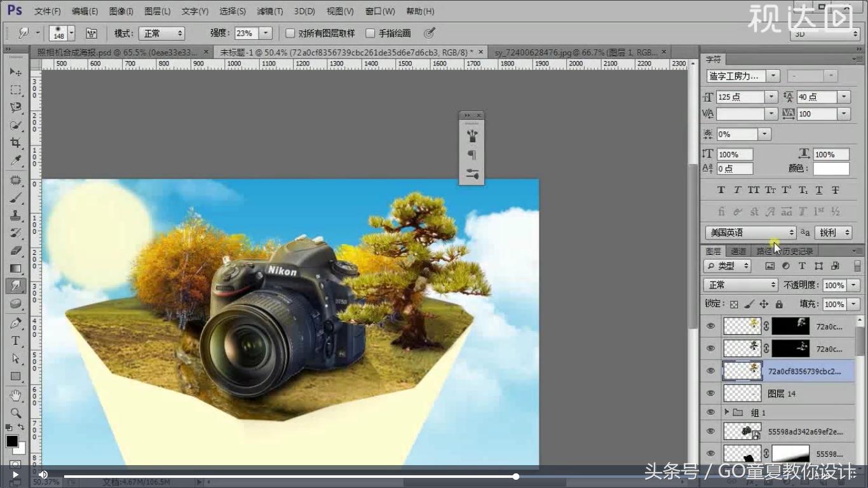Image resolution: width=868 pixels, height=488 pixels.
Task: Open the blending mode 正常 dropdown
Action: pyautogui.click(x=739, y=285)
